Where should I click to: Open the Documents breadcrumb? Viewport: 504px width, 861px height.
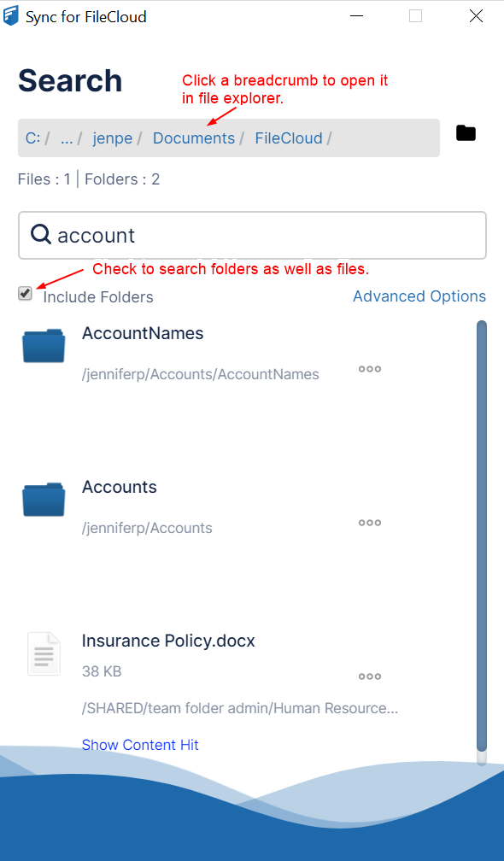coord(193,138)
